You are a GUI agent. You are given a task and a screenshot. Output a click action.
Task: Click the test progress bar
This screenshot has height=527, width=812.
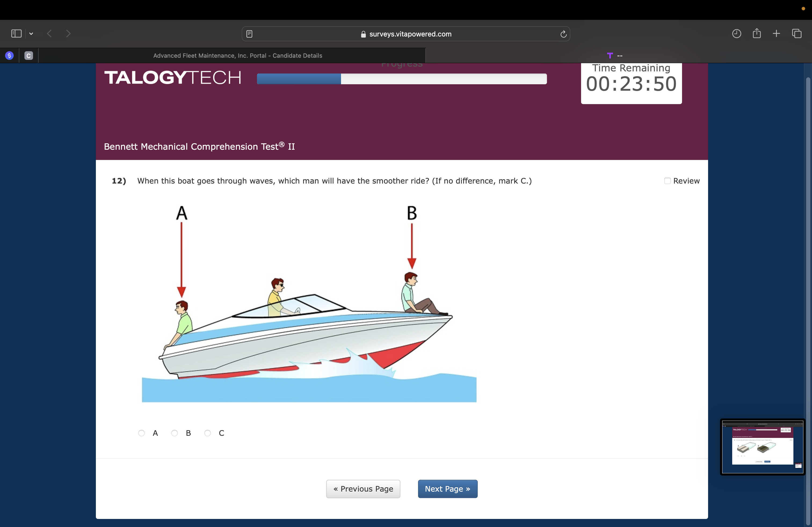(x=401, y=79)
